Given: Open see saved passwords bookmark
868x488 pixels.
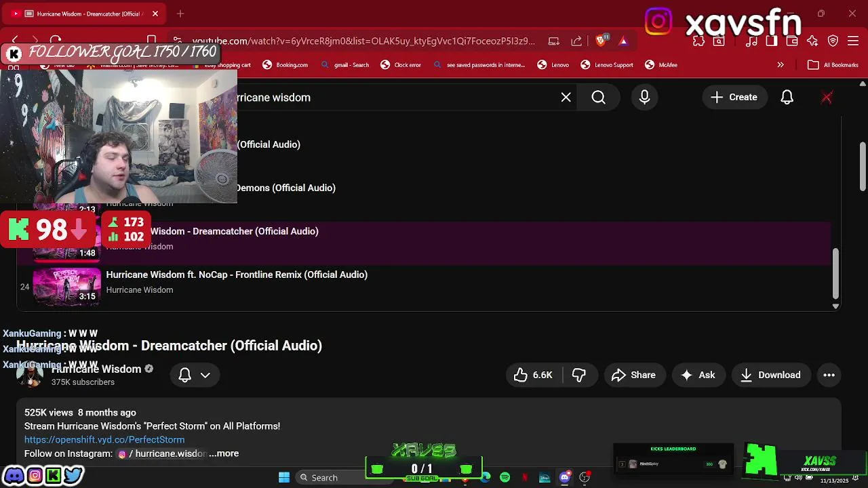Looking at the screenshot, I should coord(479,65).
